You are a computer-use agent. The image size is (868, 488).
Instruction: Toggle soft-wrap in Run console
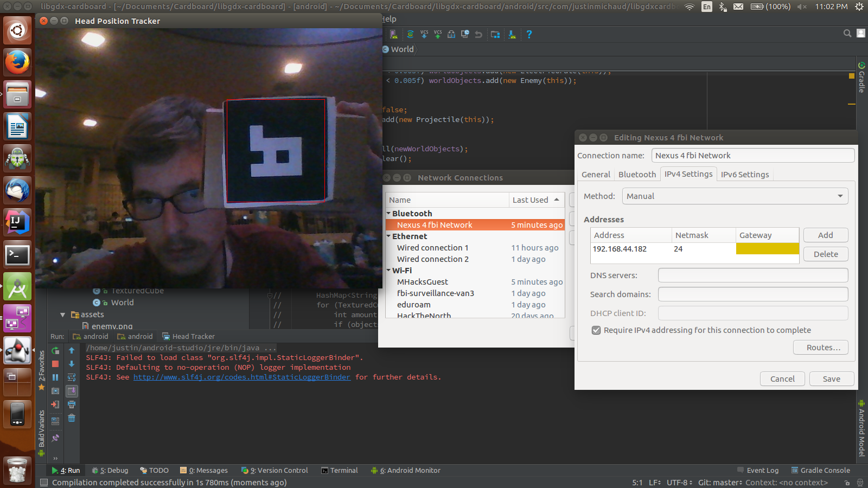click(x=72, y=377)
